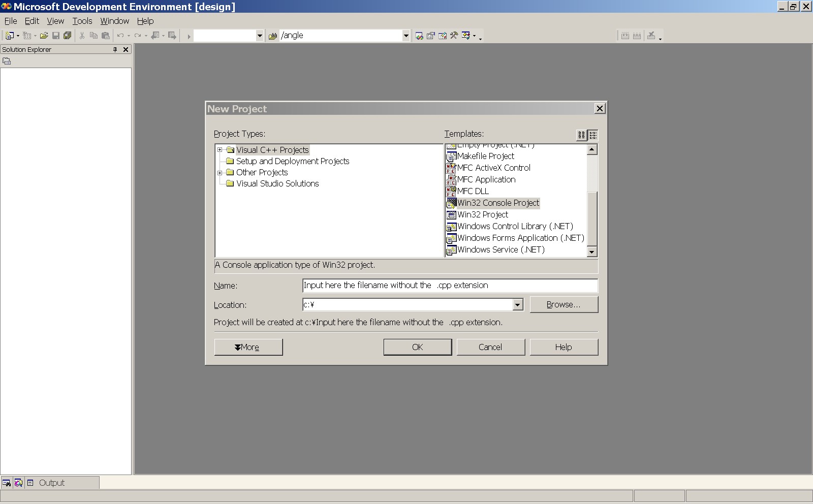The width and height of the screenshot is (813, 504).
Task: Click OK in New Project dialog
Action: (417, 347)
